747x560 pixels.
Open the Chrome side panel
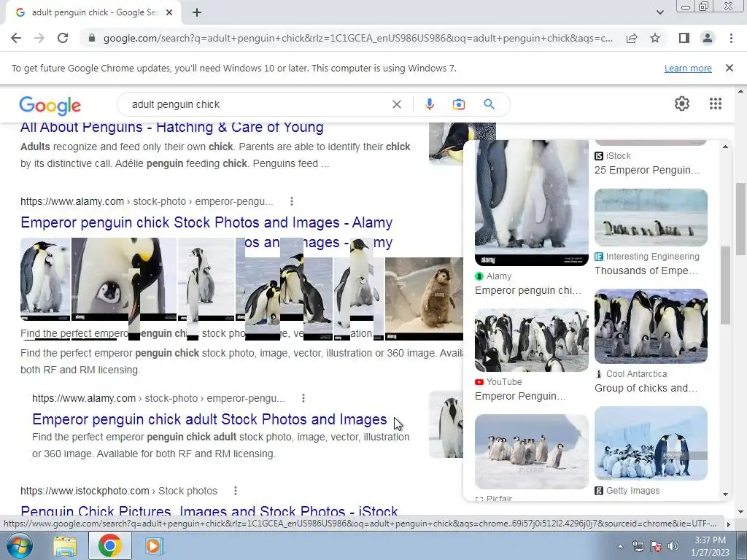684,38
